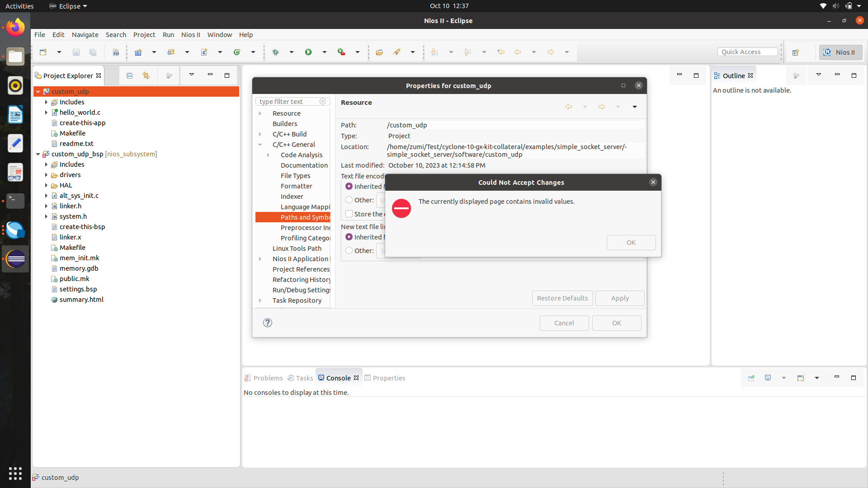
Task: Expand the drivers folder
Action: [x=46, y=175]
